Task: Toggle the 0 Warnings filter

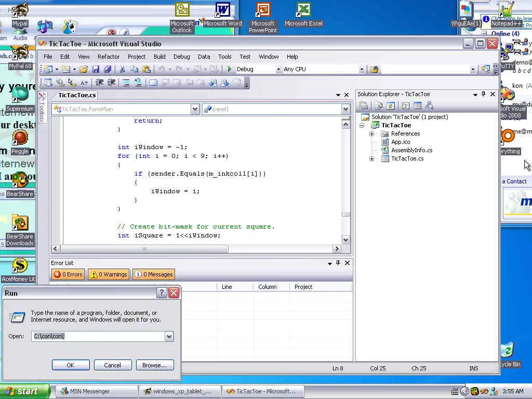Action: coord(109,274)
